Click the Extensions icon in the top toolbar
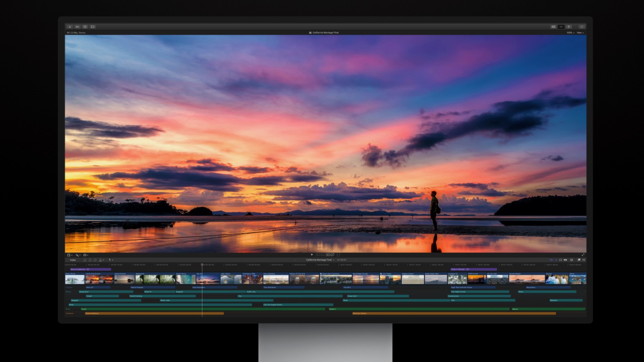 coord(93,27)
